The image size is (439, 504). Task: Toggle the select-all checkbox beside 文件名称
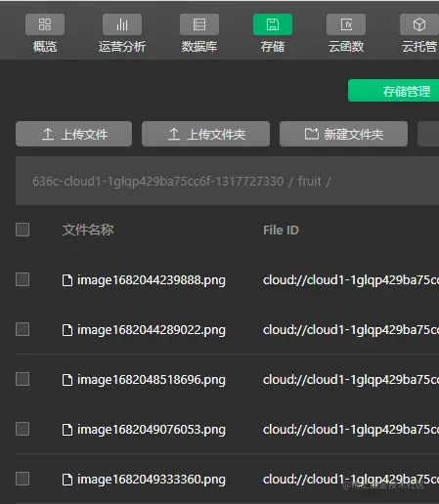click(x=22, y=230)
